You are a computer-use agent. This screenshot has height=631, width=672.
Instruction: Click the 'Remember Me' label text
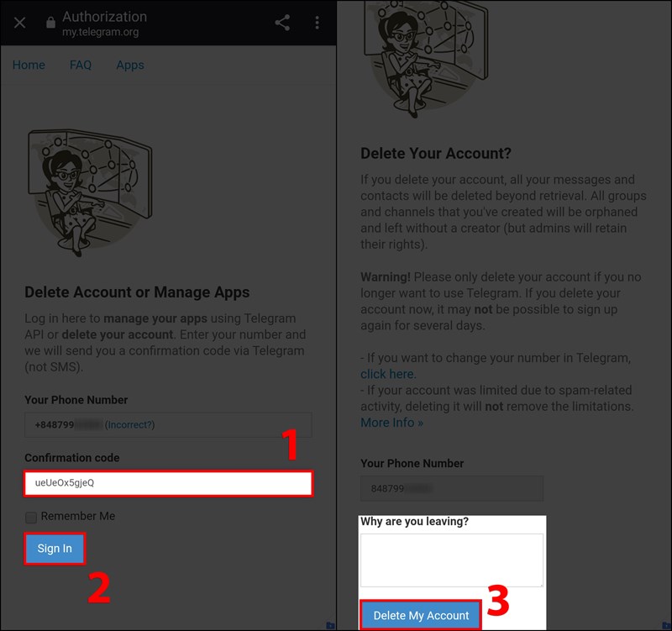tap(78, 516)
